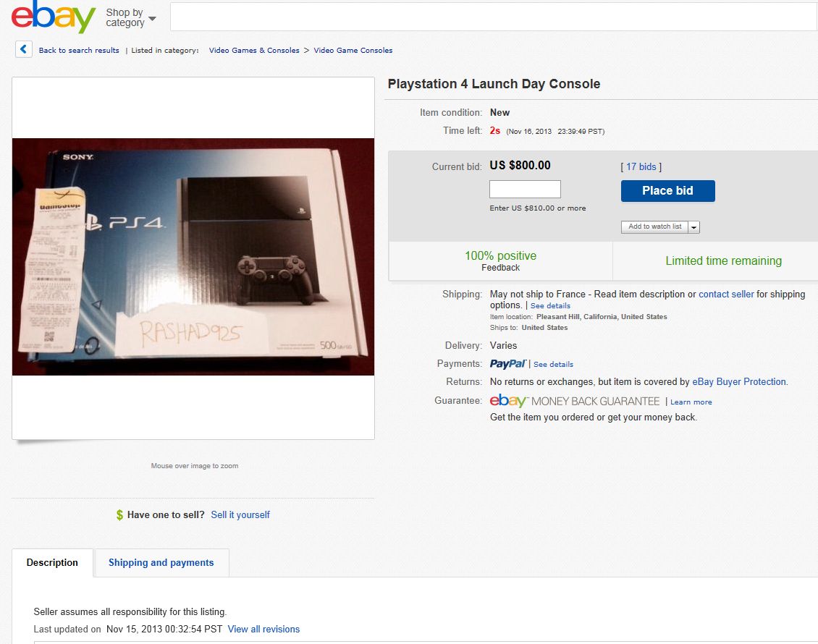Click the Place bid button
Image resolution: width=818 pixels, height=644 pixels.
pyautogui.click(x=667, y=191)
